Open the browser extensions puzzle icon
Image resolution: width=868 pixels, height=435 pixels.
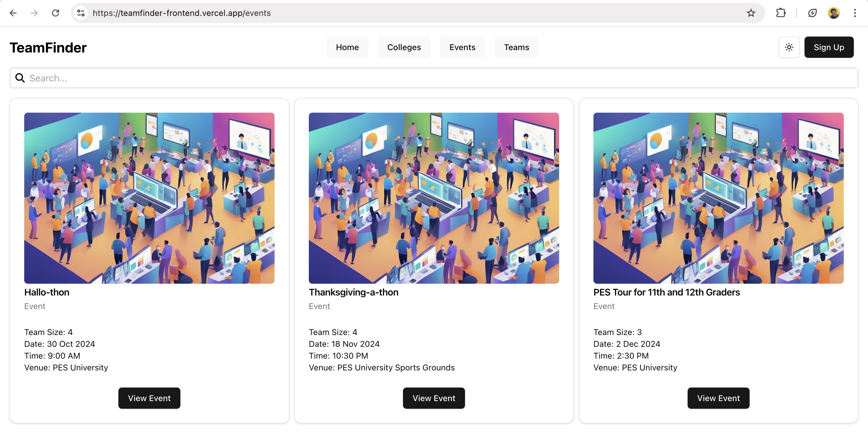(x=781, y=13)
